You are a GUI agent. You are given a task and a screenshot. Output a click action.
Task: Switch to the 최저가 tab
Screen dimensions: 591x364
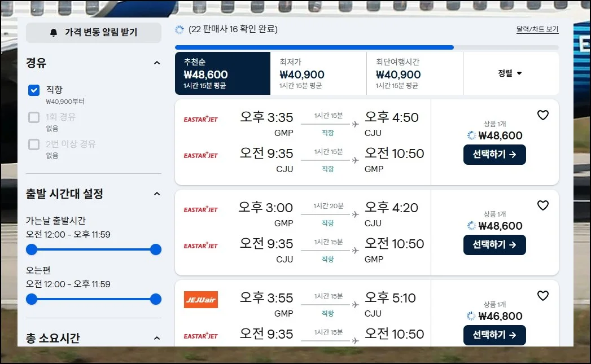click(x=318, y=73)
